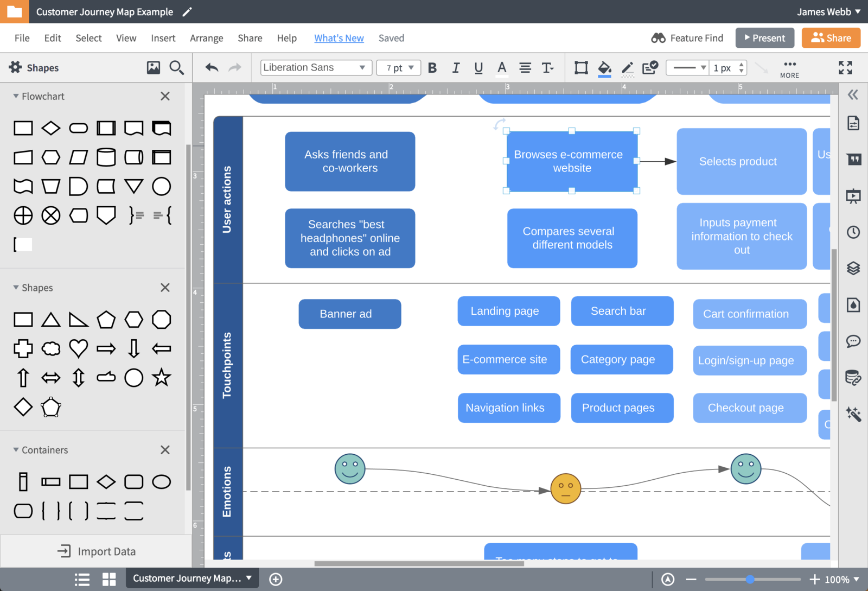This screenshot has height=591, width=868.
Task: Open the Insert menu
Action: 163,38
